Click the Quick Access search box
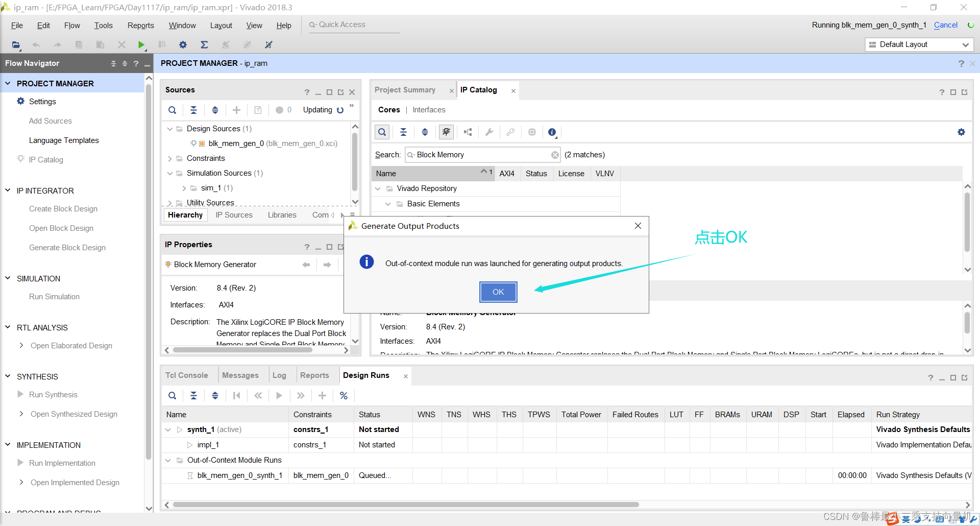980x526 pixels. [x=354, y=25]
